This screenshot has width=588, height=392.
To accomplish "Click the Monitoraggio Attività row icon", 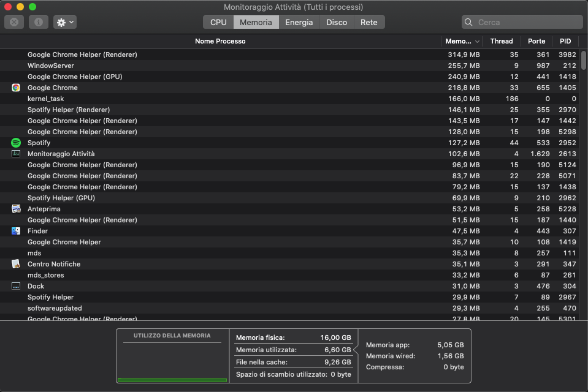I will (x=16, y=154).
